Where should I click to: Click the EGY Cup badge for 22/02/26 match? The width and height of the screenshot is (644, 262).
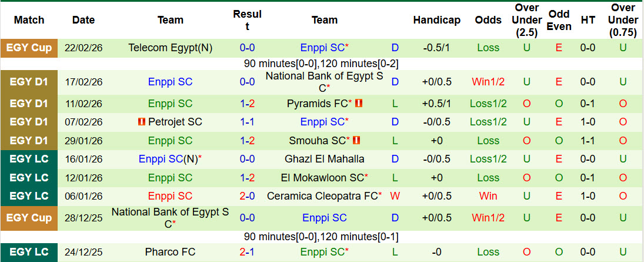(x=29, y=48)
